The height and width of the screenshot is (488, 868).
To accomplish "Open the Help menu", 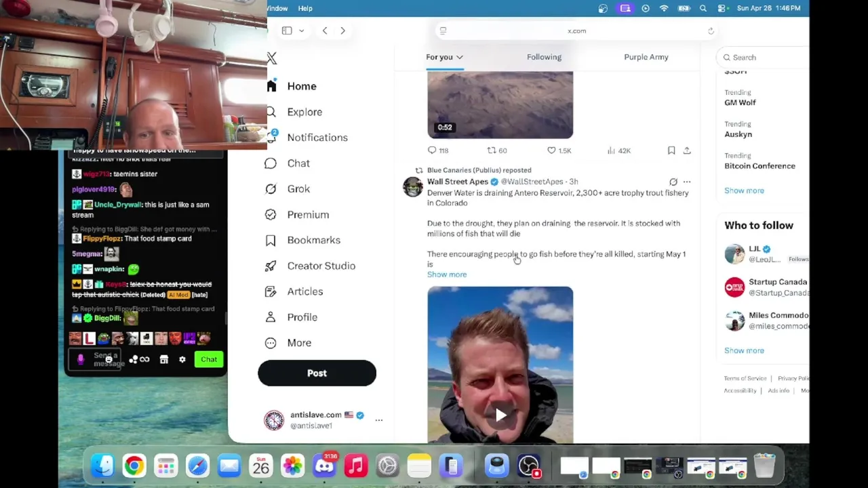I will point(305,8).
